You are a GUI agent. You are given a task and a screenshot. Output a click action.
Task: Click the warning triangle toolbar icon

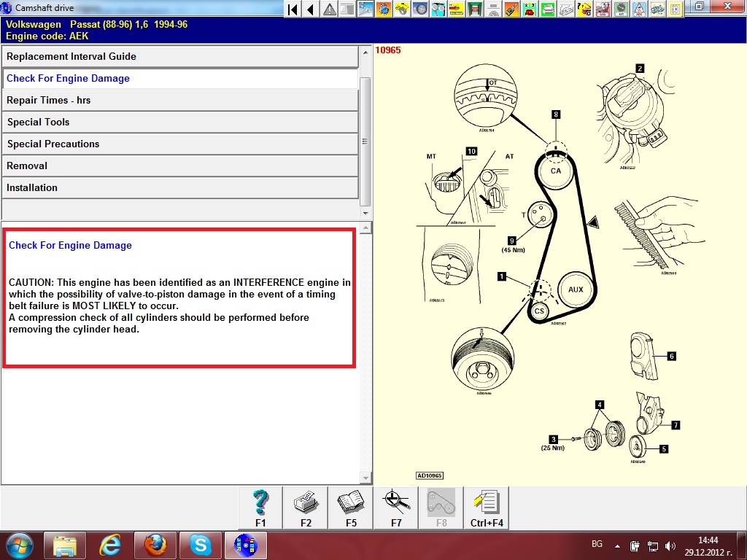330,9
